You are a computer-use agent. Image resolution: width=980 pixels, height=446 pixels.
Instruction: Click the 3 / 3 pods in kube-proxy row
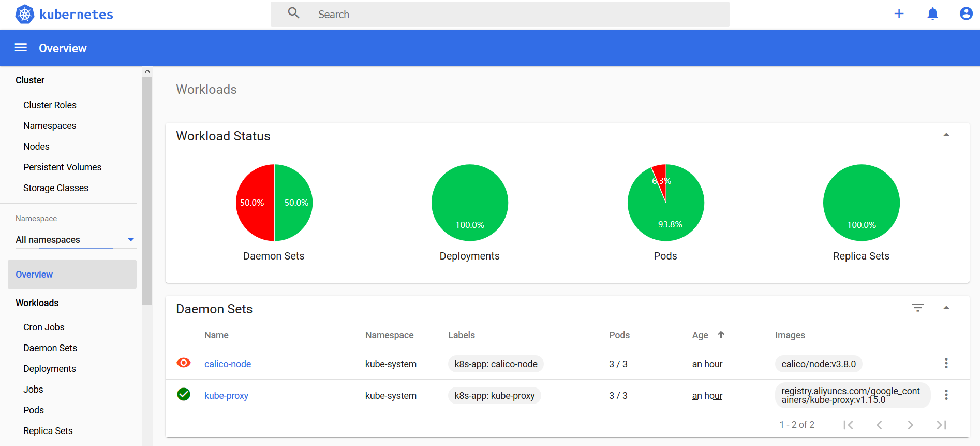(x=618, y=396)
